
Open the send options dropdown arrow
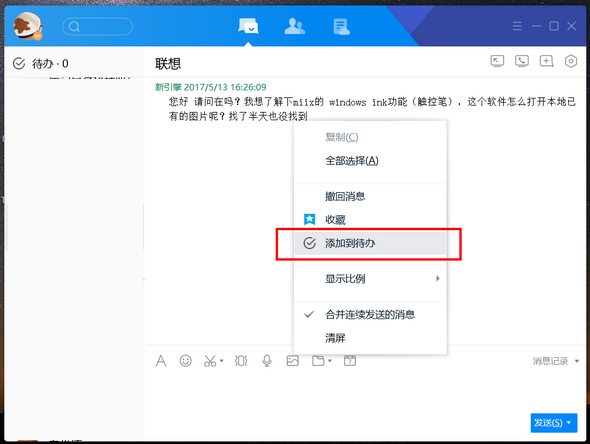click(569, 423)
